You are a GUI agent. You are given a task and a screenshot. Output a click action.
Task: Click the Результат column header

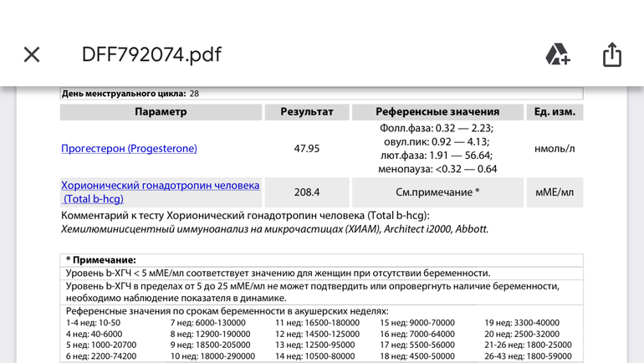click(307, 111)
